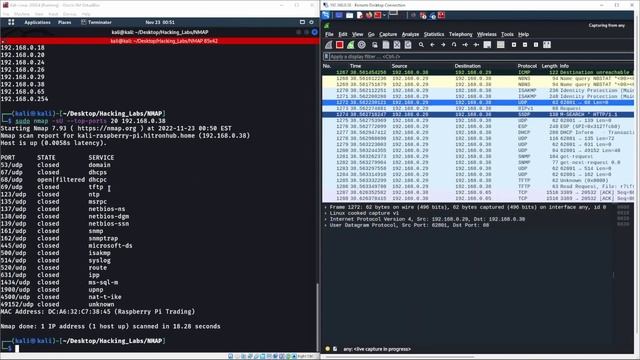Go back in packet history
The image size is (640, 360).
[432, 45]
